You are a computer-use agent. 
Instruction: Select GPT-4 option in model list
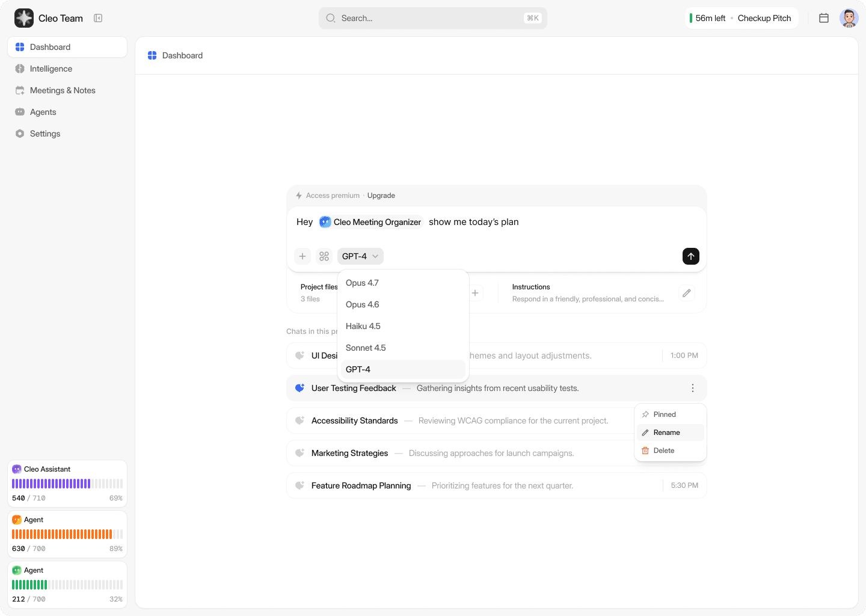coord(403,369)
